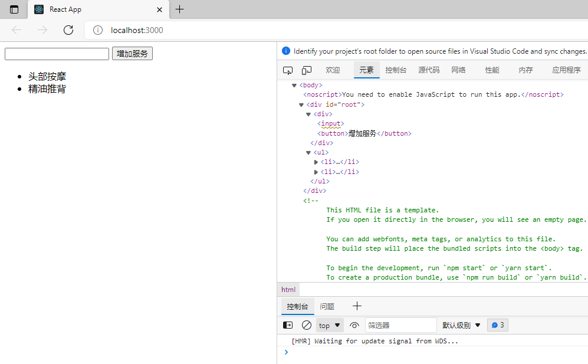The width and height of the screenshot is (588, 364).
Task: Expand the second li element node
Action: [x=316, y=172]
